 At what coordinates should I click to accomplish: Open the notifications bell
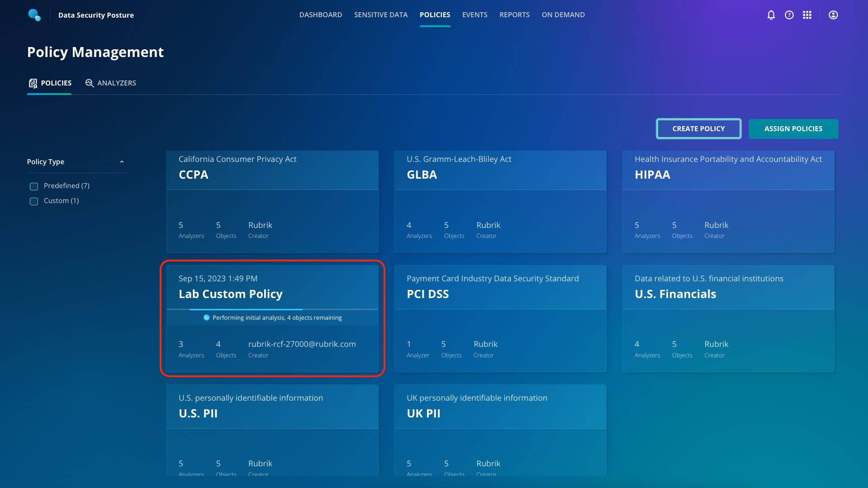(x=771, y=15)
